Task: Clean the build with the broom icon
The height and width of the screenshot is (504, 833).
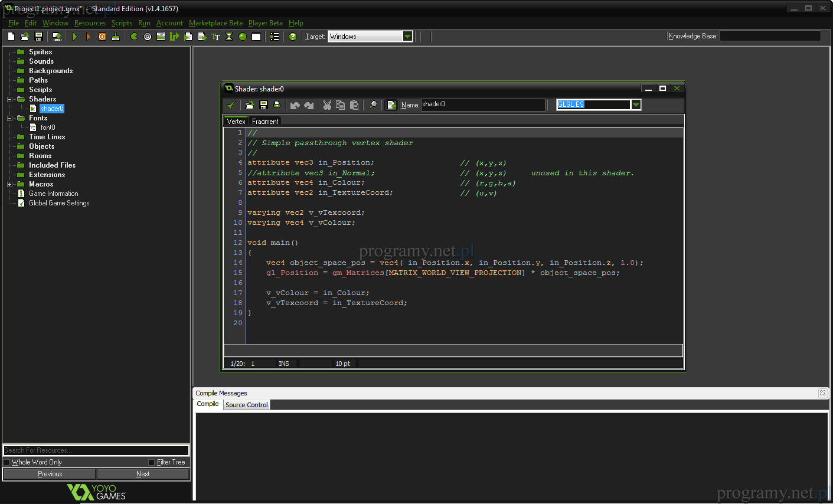Action: pos(116,37)
